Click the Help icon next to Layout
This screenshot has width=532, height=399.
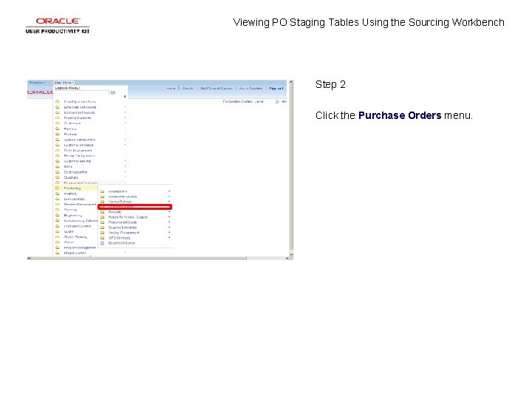coord(277,101)
